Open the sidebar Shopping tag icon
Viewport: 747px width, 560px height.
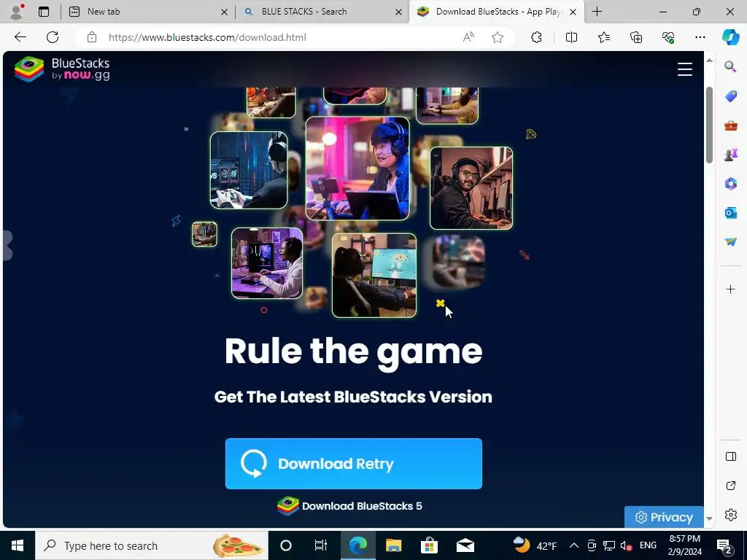[730, 96]
